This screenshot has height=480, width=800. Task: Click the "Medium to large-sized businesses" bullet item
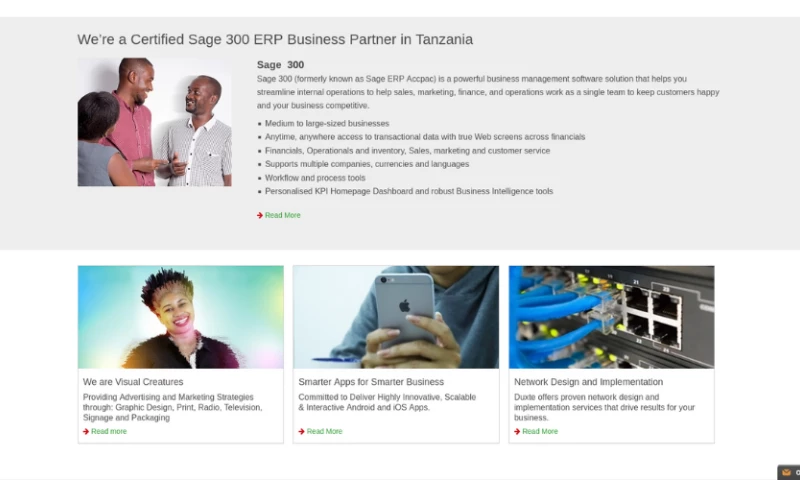[x=327, y=123]
